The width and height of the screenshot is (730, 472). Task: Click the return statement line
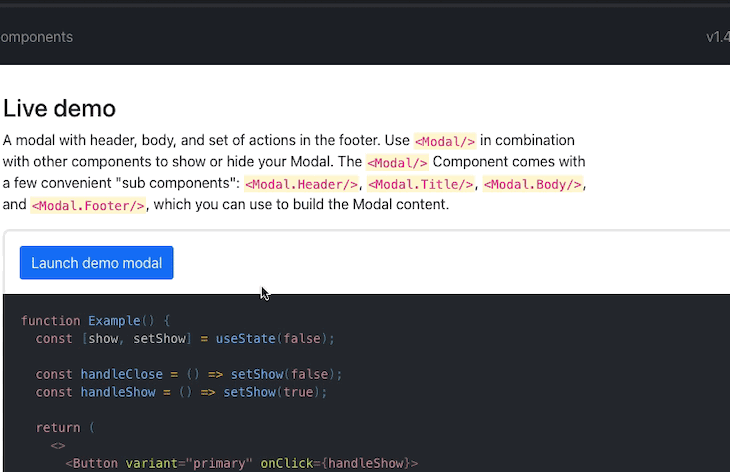pos(65,428)
